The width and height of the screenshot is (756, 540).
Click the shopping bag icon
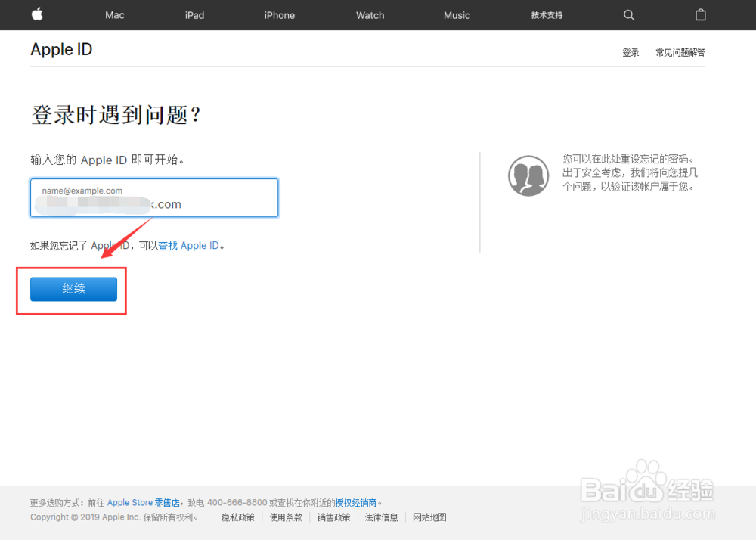click(700, 14)
